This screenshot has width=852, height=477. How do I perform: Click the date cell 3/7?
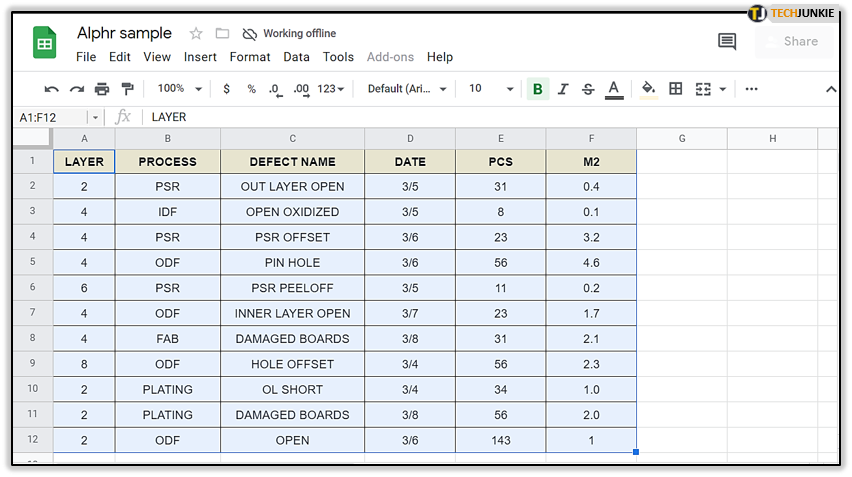pos(410,313)
